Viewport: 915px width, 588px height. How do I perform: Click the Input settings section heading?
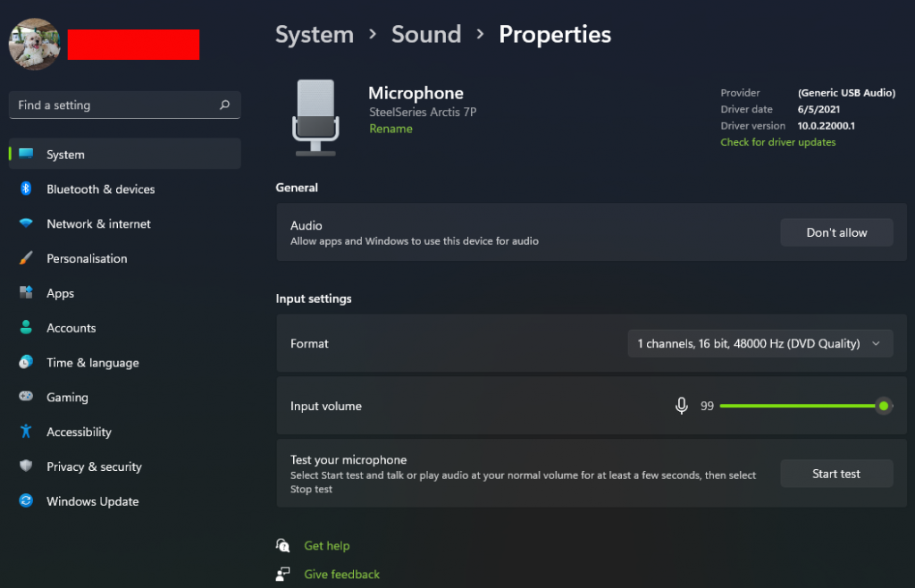314,298
